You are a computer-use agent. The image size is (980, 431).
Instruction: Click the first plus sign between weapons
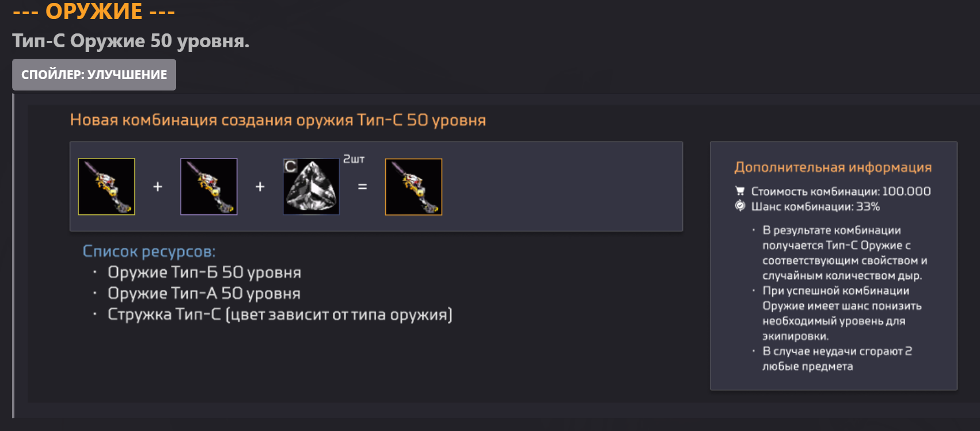pos(158,187)
